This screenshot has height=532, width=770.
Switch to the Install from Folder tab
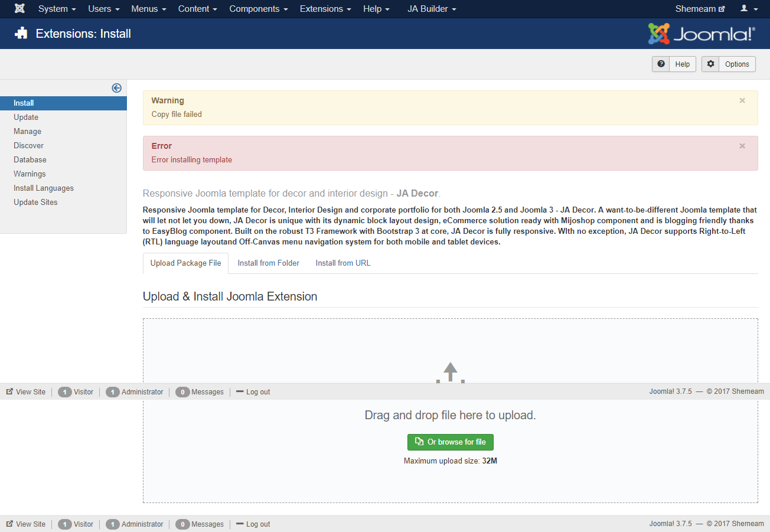(269, 263)
